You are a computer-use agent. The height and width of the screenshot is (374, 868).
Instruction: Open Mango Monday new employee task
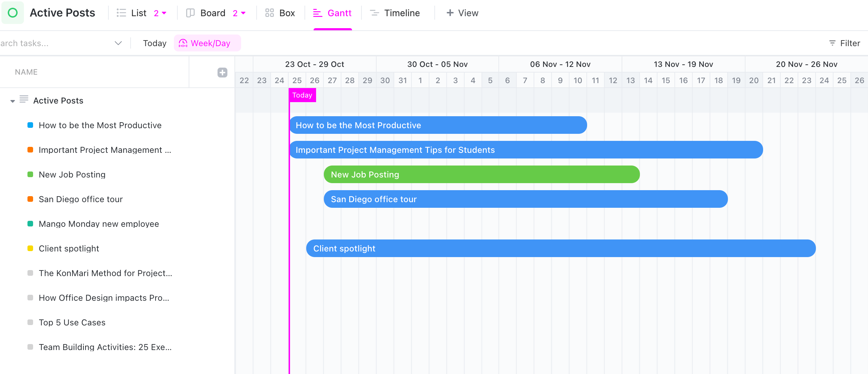[x=99, y=224]
